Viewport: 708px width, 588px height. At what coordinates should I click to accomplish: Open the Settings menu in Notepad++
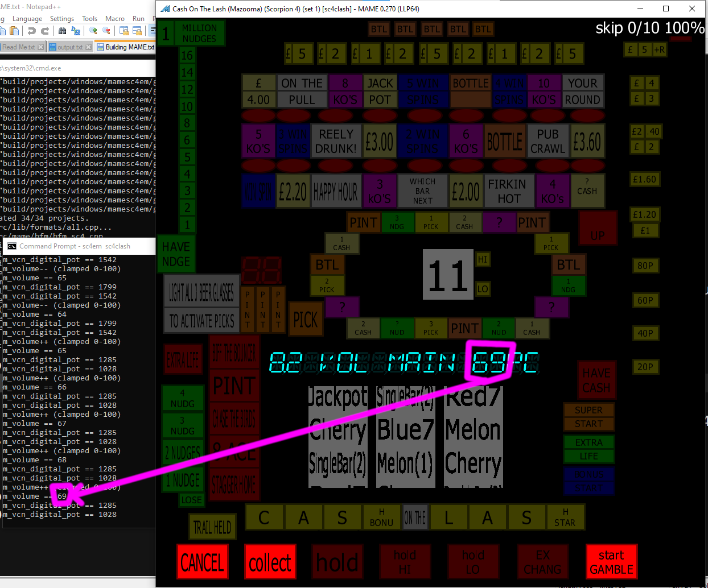[x=62, y=19]
